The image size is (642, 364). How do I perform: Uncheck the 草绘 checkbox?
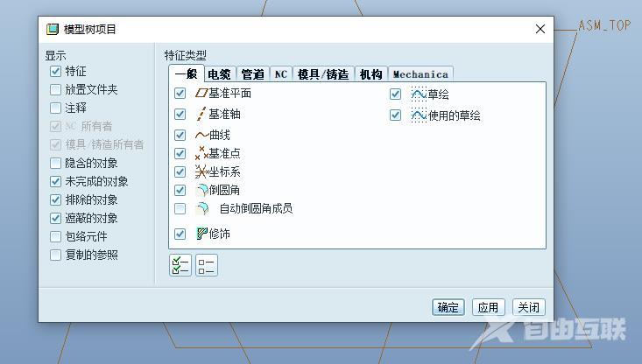395,94
